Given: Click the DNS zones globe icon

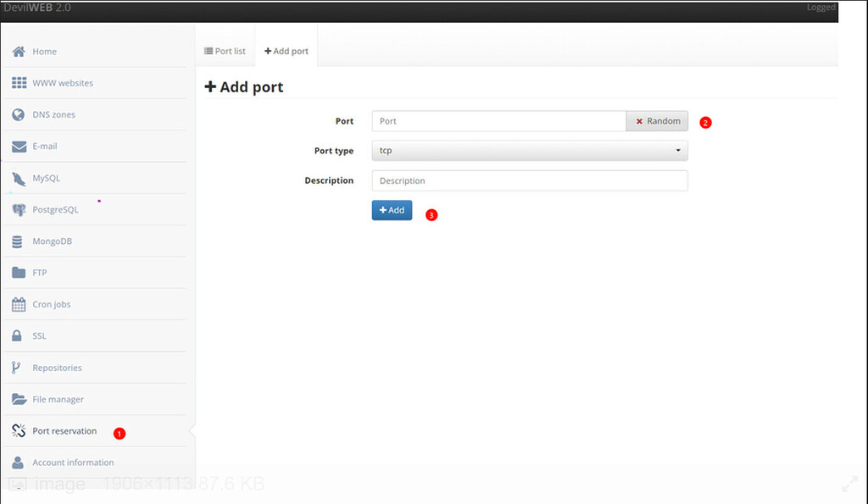Looking at the screenshot, I should click(19, 114).
